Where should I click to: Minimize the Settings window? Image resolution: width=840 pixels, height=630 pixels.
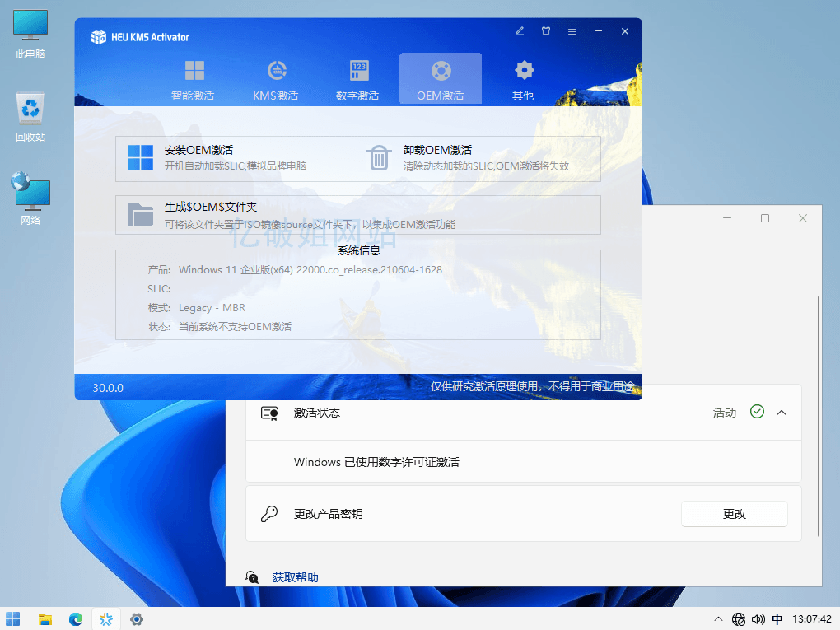727,218
